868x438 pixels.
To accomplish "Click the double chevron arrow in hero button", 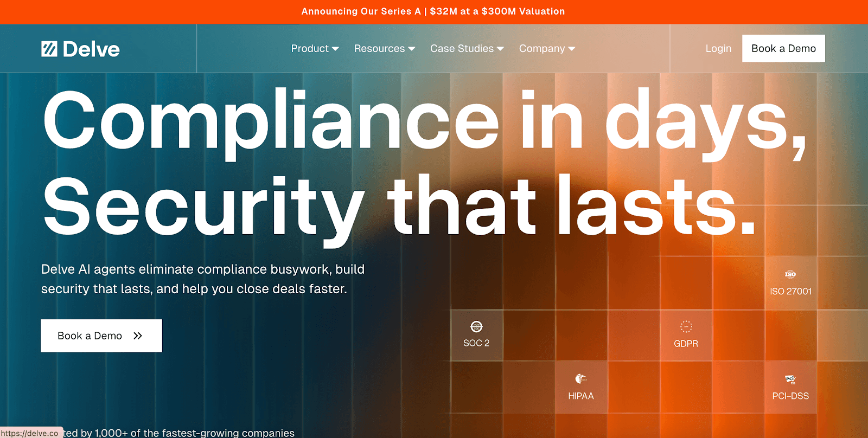I will (138, 336).
